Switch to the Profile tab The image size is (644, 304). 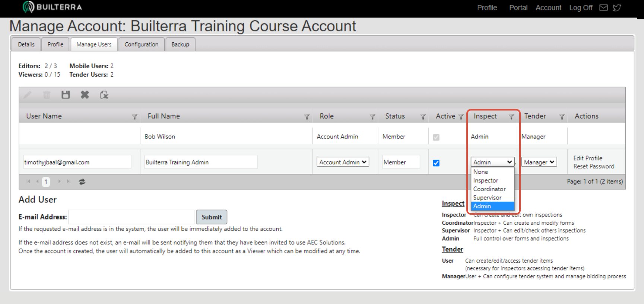click(55, 44)
